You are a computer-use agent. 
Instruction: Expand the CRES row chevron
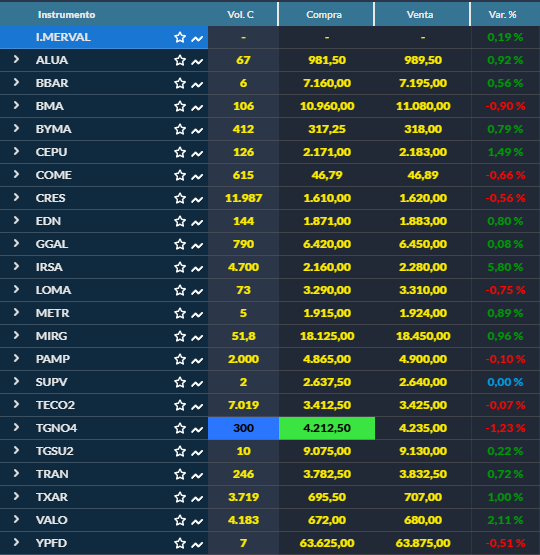coord(16,197)
